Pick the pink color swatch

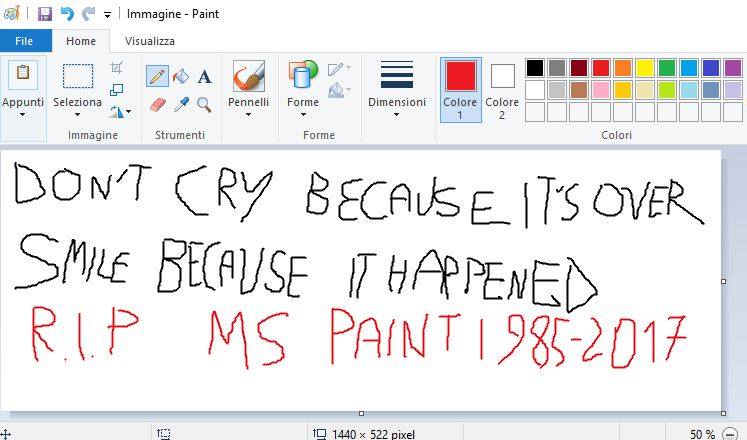tap(601, 90)
